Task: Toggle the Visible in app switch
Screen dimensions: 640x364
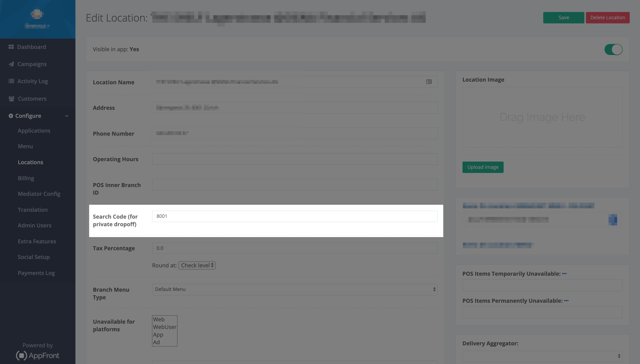Action: pyautogui.click(x=613, y=49)
